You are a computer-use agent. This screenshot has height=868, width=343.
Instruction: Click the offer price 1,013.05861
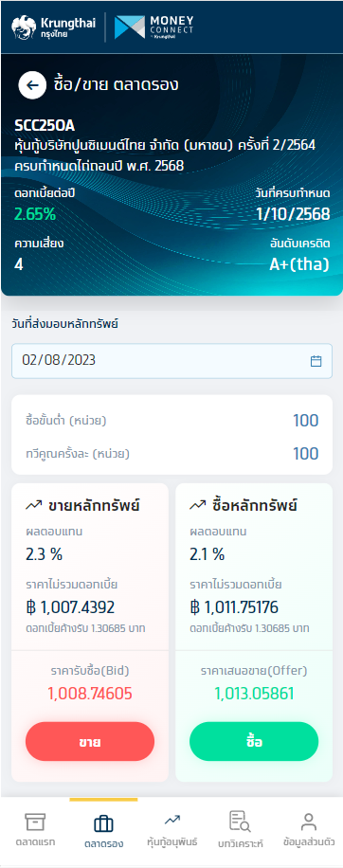click(x=254, y=694)
